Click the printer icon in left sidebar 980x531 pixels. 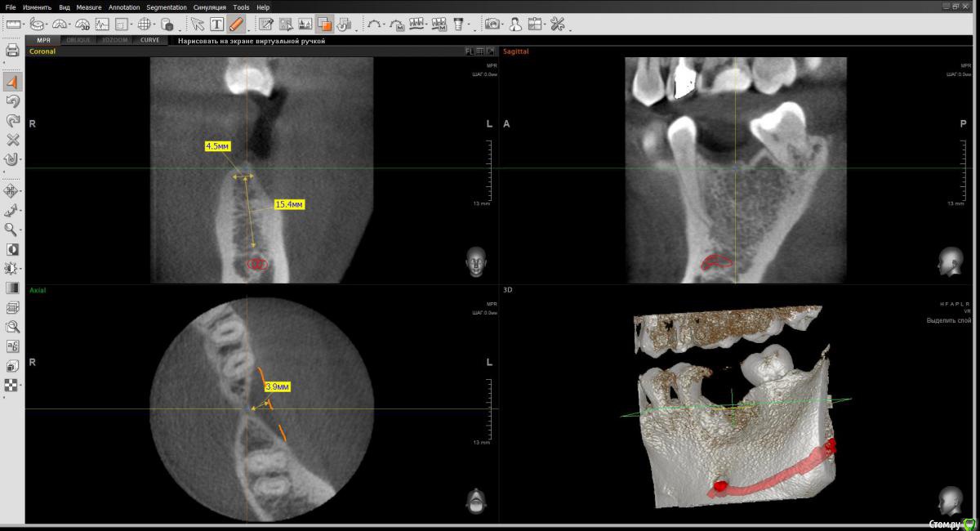tap(12, 51)
